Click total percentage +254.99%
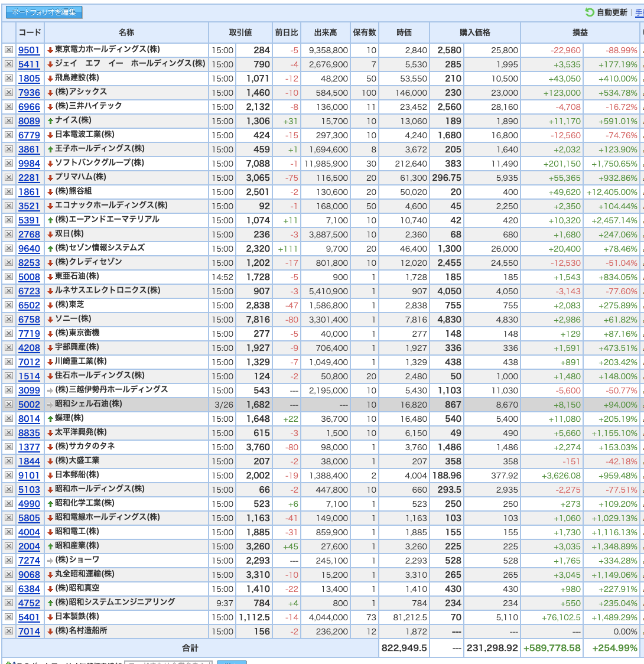 click(x=614, y=648)
